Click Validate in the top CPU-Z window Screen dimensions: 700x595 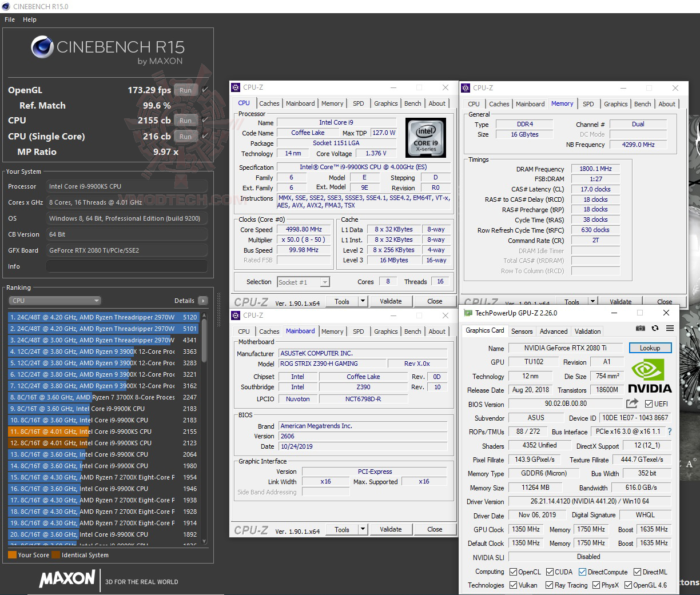coord(391,301)
